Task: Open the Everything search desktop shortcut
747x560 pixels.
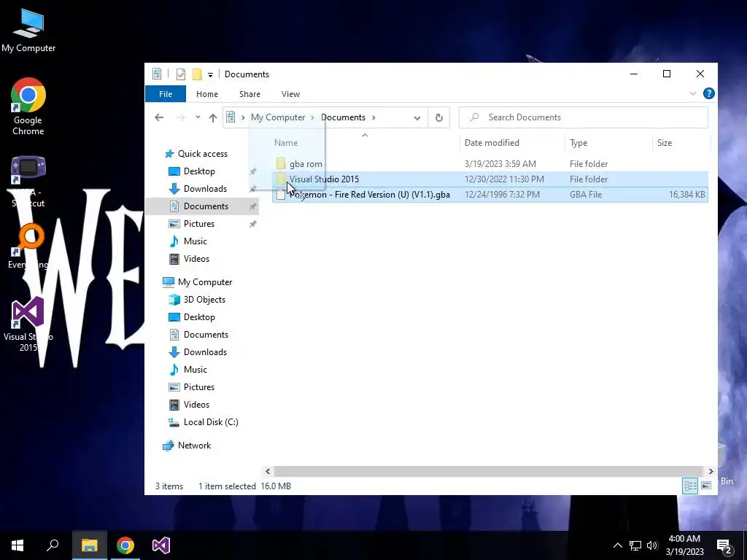Action: pos(28,246)
